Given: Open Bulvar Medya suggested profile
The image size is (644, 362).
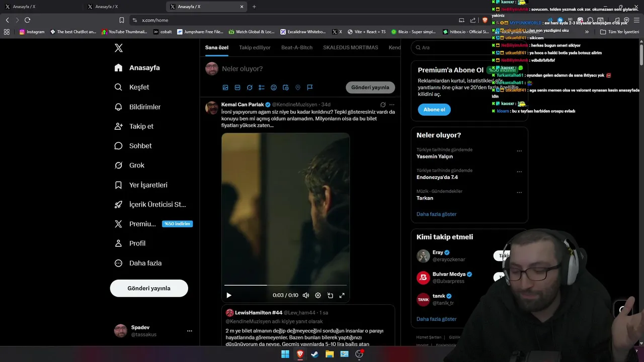Looking at the screenshot, I should 449,275.
